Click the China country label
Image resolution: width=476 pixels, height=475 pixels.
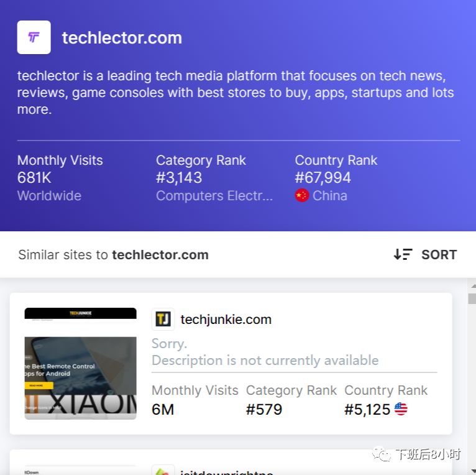(x=330, y=196)
